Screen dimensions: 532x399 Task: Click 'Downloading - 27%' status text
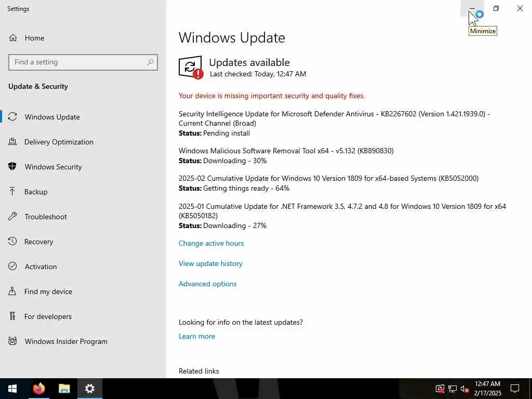[235, 225]
